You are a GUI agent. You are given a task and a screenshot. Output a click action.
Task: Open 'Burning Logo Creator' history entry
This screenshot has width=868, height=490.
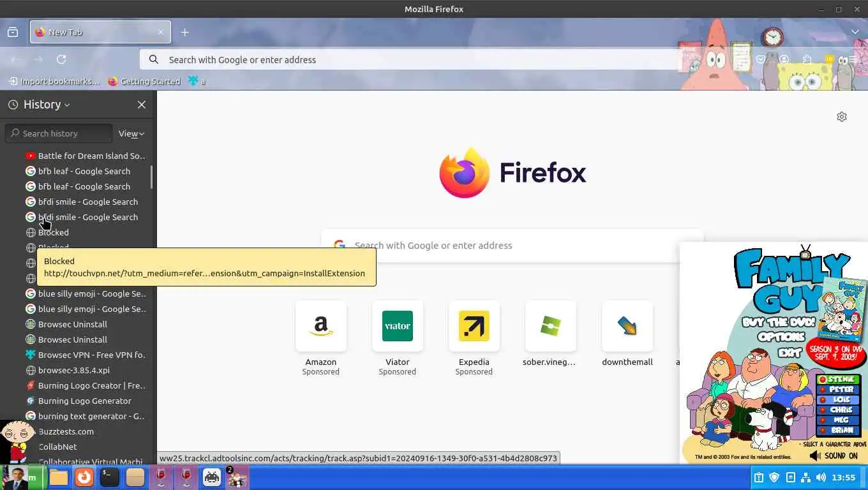click(86, 385)
